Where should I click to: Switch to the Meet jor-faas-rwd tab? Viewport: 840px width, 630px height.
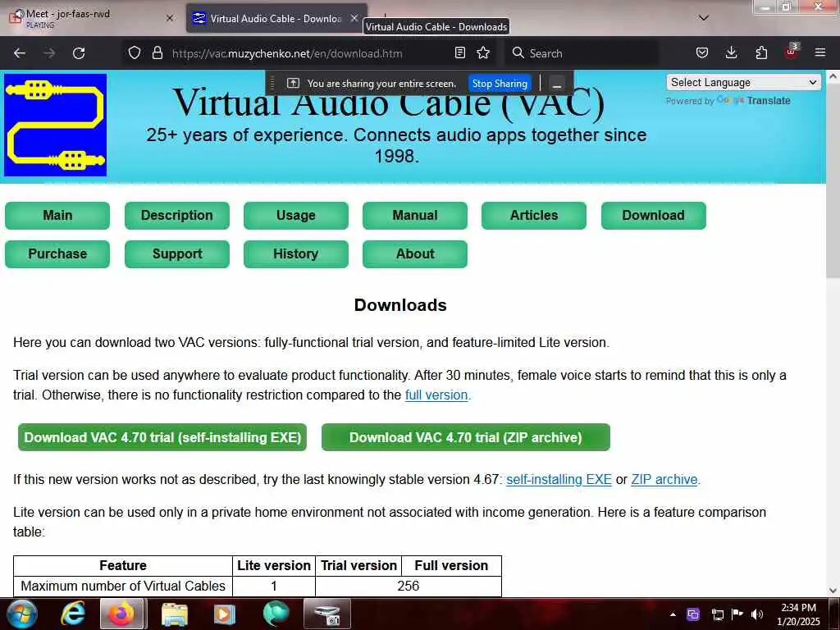91,18
